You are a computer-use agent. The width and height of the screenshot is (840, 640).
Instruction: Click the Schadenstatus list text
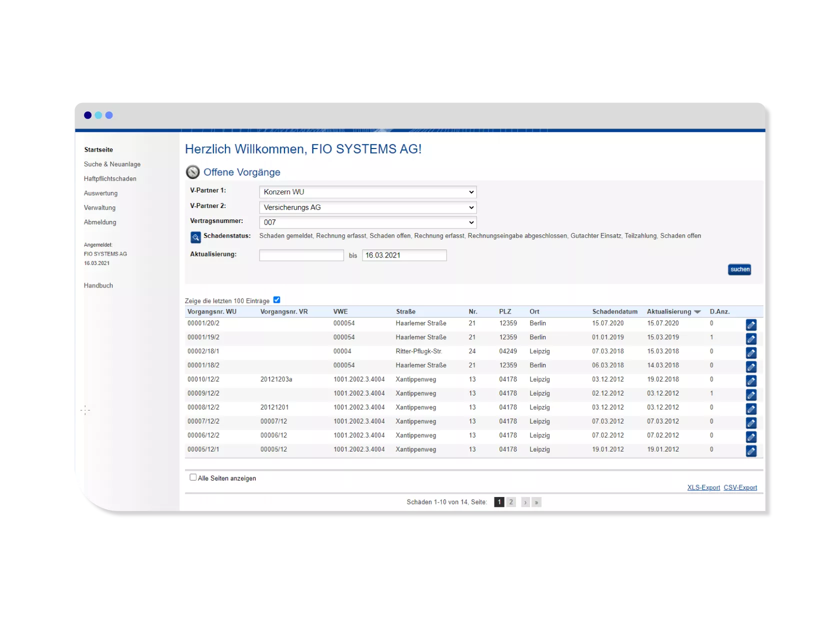(480, 236)
